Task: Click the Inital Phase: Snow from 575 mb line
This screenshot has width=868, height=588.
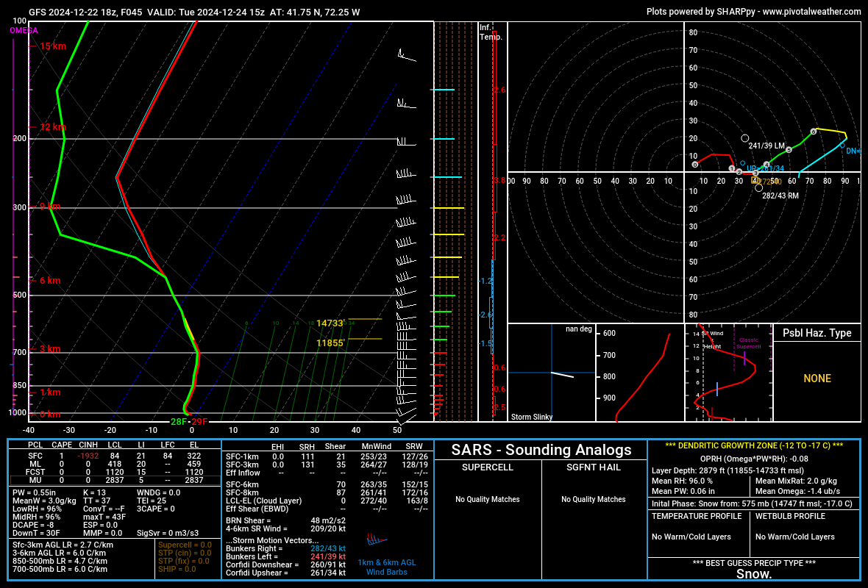Action: pyautogui.click(x=753, y=503)
